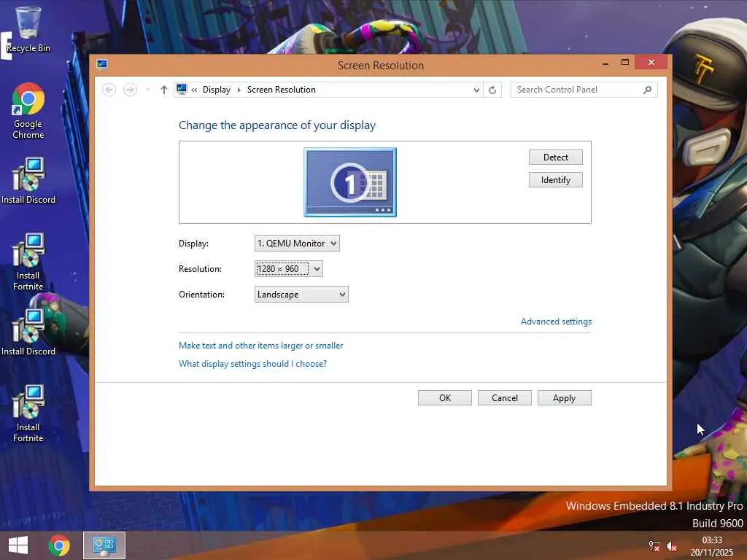Activate the Control Panel taskbar button

pyautogui.click(x=104, y=545)
